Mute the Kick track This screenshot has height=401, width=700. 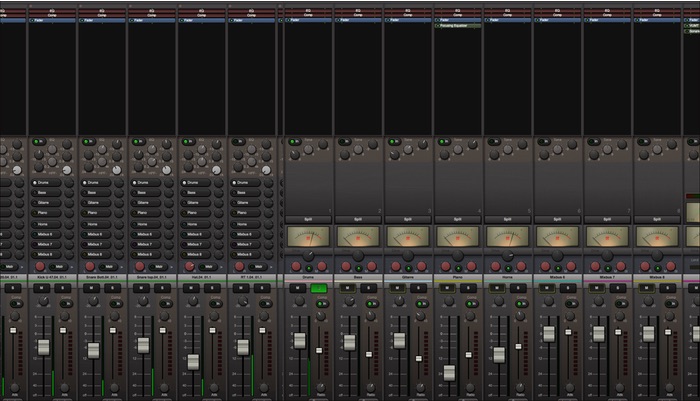coord(42,288)
